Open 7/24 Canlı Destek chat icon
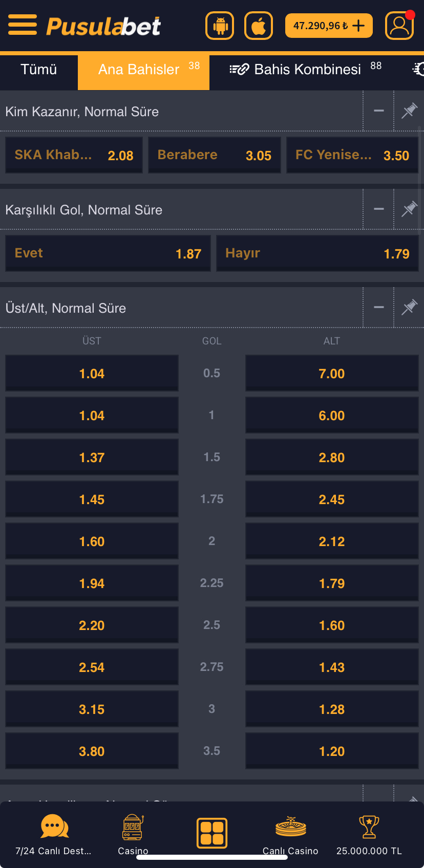 [54, 827]
